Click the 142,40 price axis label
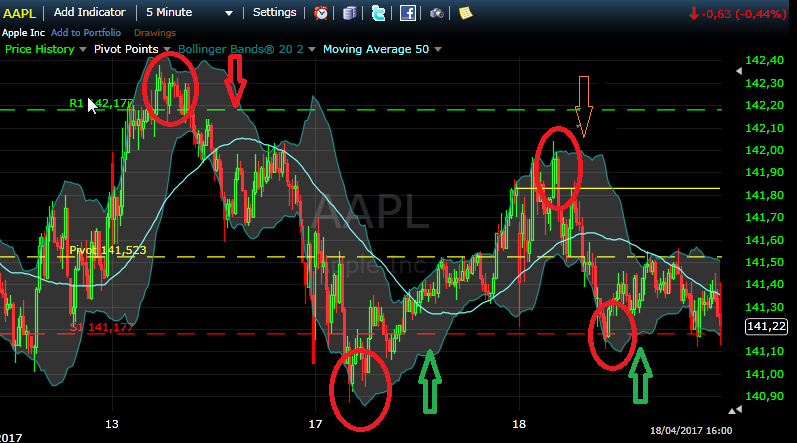This screenshot has width=797, height=443. pyautogui.click(x=764, y=60)
